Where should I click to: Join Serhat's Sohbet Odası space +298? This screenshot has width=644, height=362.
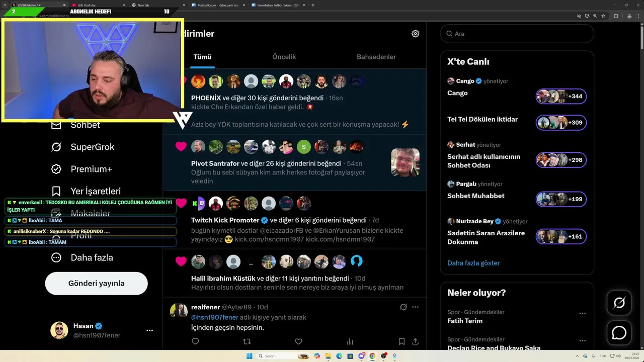click(561, 160)
